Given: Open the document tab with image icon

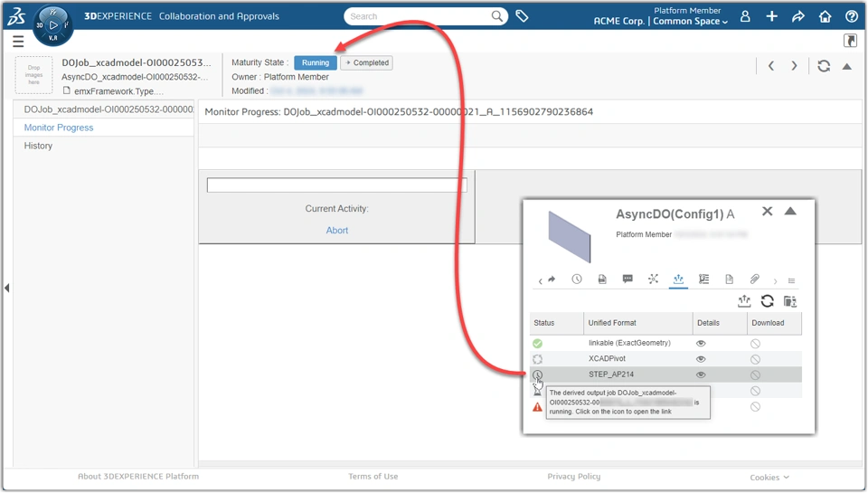Looking at the screenshot, I should tap(602, 280).
